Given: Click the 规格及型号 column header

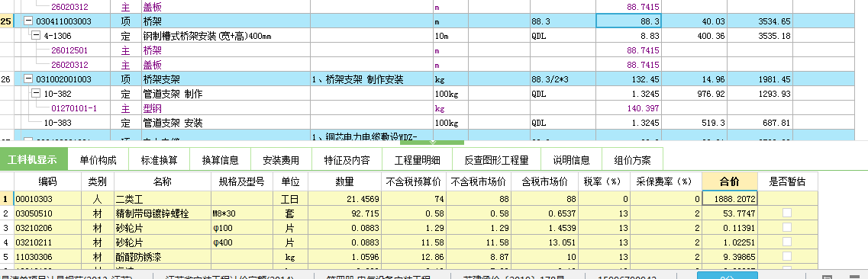Looking at the screenshot, I should click(241, 181).
